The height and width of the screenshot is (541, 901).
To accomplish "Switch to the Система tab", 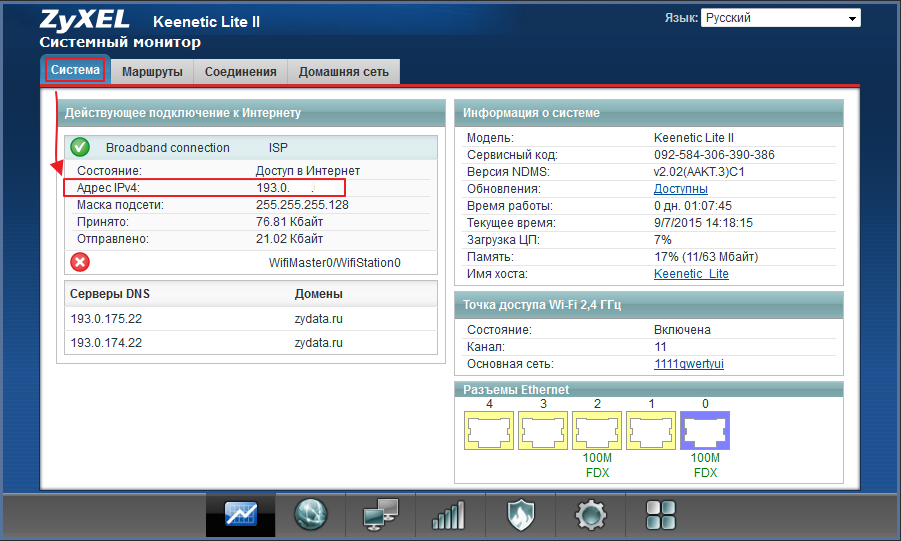I will (x=75, y=70).
